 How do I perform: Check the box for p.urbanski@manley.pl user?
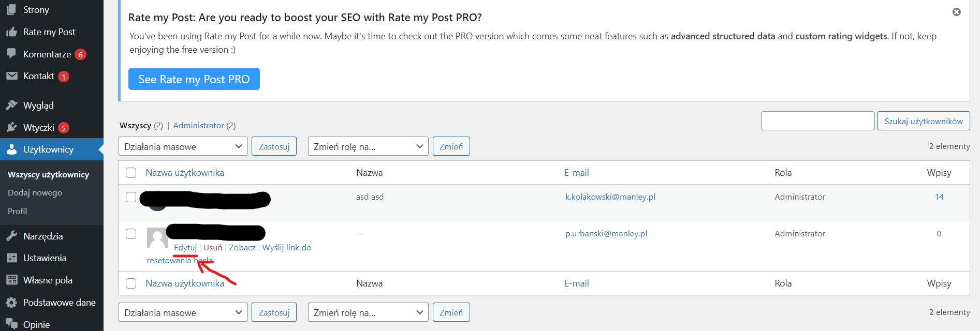[131, 234]
